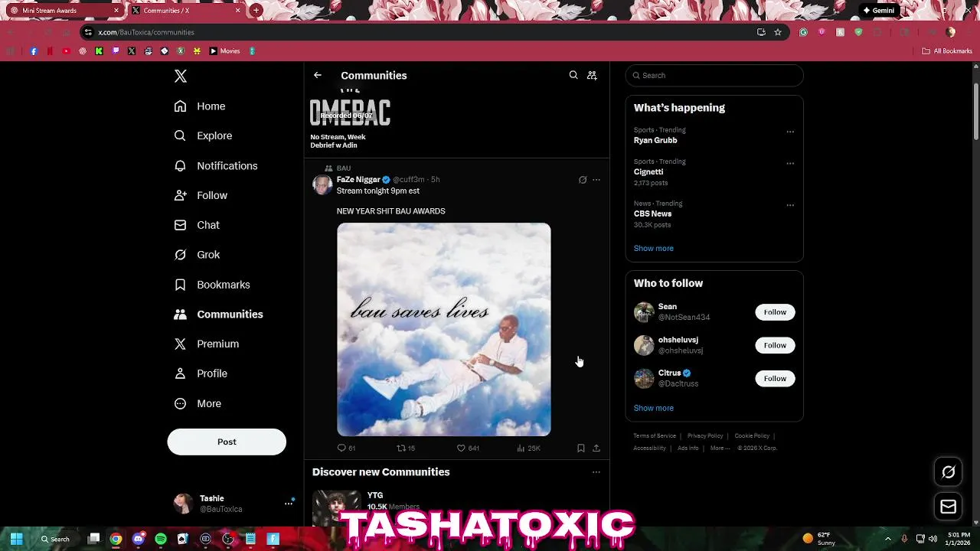Screen dimensions: 980x551
Task: Click the Grok icon on the post
Action: coord(583,180)
